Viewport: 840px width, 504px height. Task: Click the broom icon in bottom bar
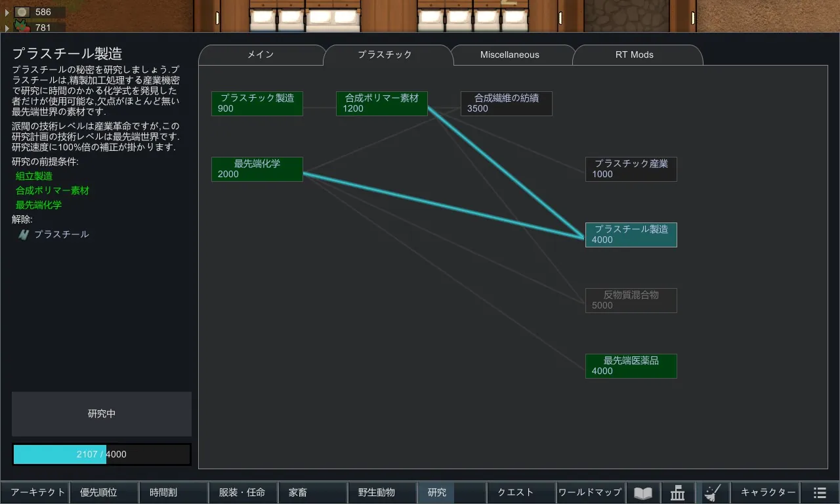coord(712,493)
